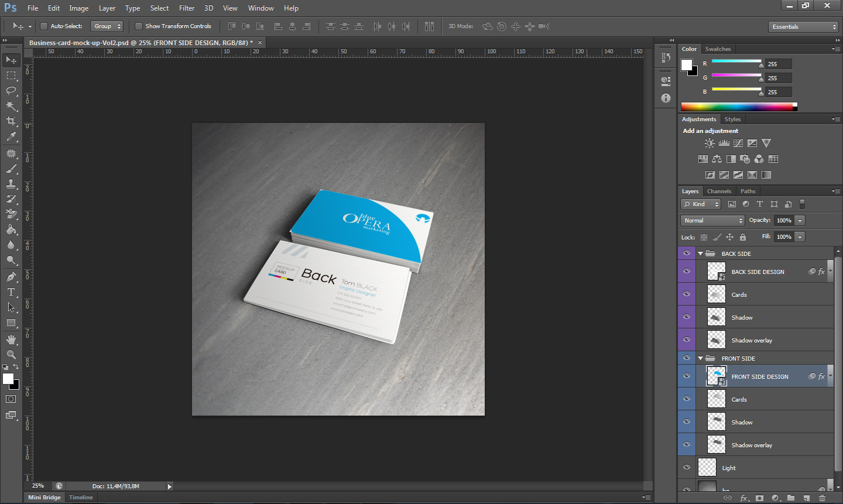Open the Timeline tab

point(81,498)
